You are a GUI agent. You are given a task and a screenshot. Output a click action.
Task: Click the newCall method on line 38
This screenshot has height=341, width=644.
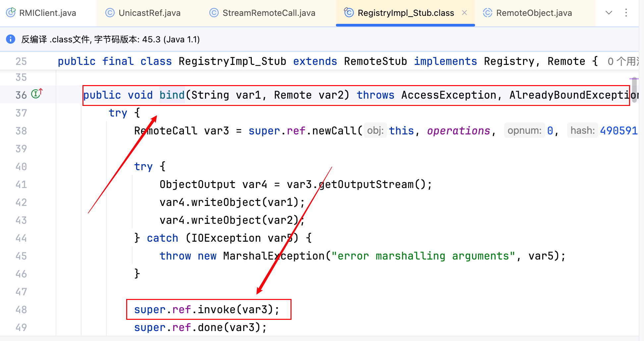click(334, 131)
